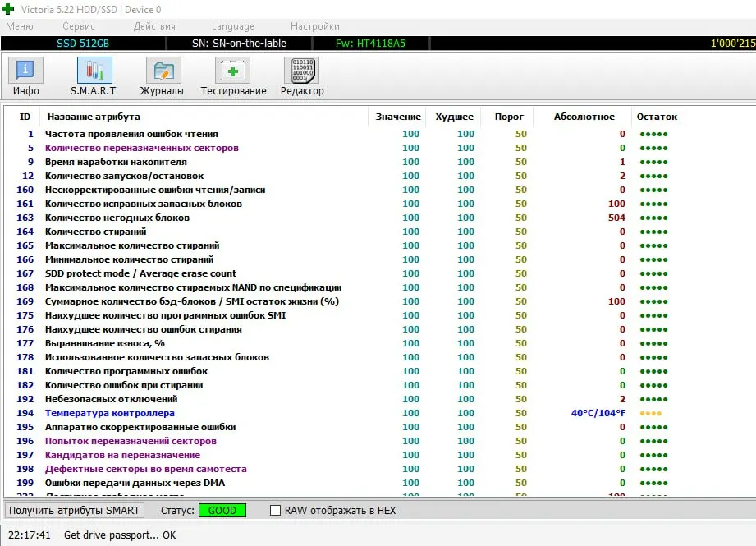Click health dots for temperature attribute 194
The width and height of the screenshot is (756, 546).
[649, 413]
